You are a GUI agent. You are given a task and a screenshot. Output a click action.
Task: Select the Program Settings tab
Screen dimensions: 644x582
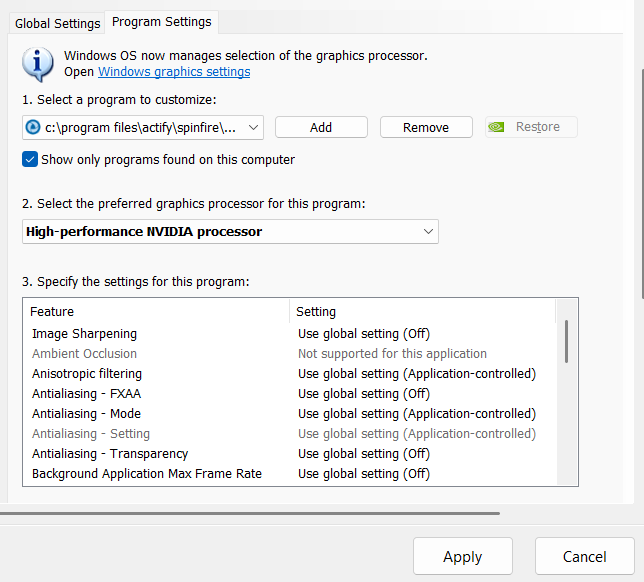(x=161, y=21)
